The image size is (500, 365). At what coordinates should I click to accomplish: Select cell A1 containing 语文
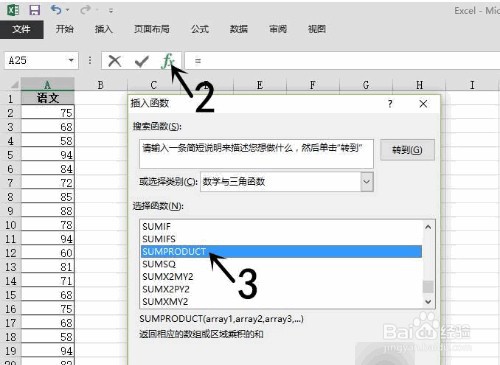(x=48, y=98)
